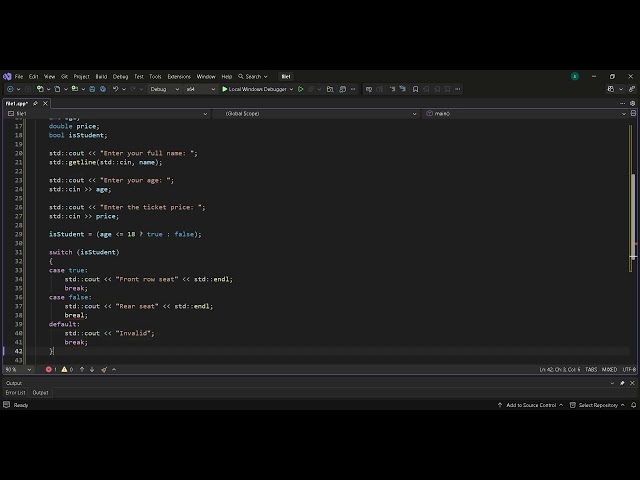Screen dimensions: 640x480
Task: Click the comment selection toolbar icon
Action: [x=369, y=89]
